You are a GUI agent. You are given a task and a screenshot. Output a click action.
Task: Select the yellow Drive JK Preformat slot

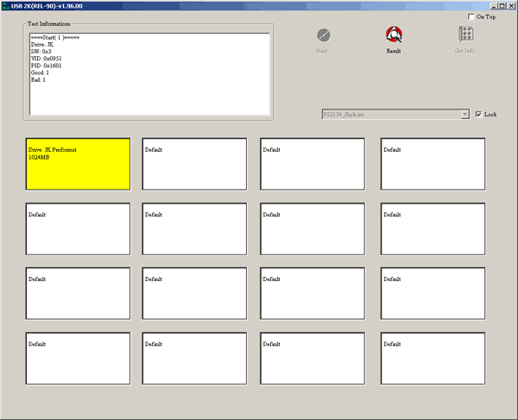tap(78, 164)
